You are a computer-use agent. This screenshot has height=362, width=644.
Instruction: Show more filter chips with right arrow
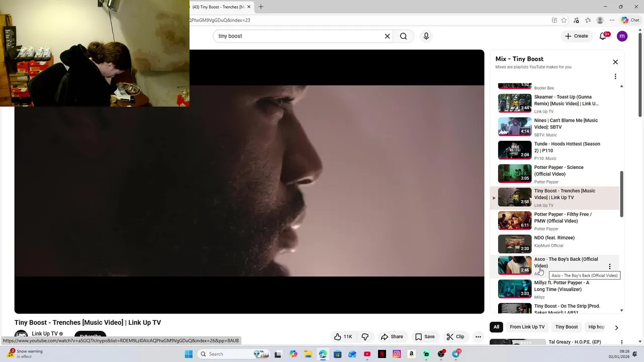(x=616, y=327)
